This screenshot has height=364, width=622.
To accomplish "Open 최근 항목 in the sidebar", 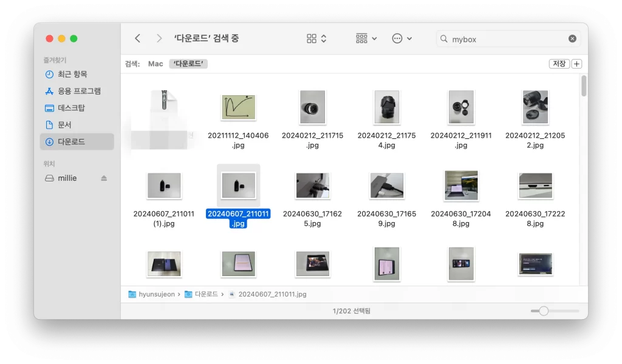I will [72, 74].
